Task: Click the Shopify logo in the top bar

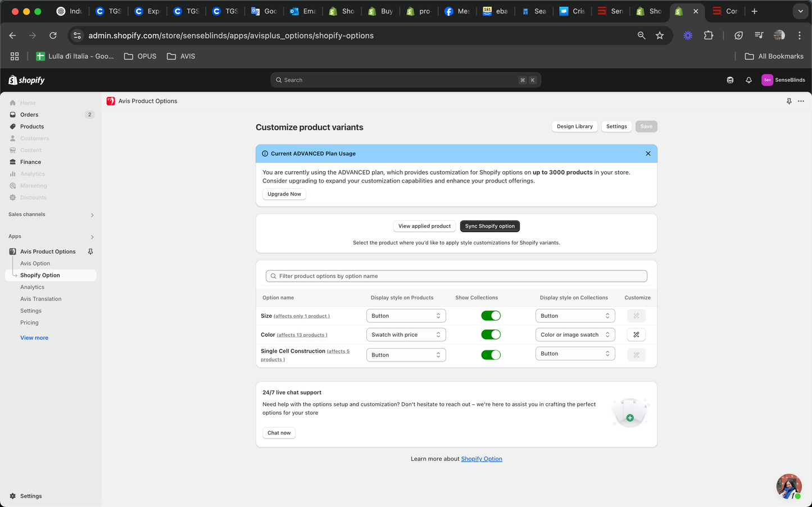Action: pyautogui.click(x=26, y=80)
